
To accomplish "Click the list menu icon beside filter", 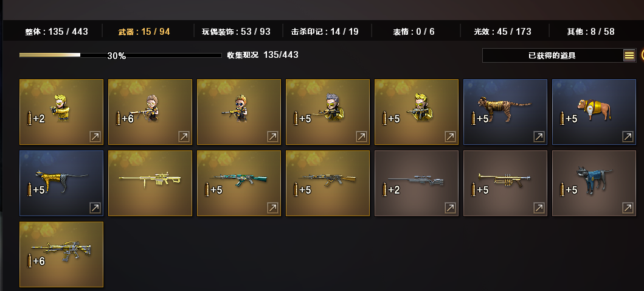I will pos(629,55).
